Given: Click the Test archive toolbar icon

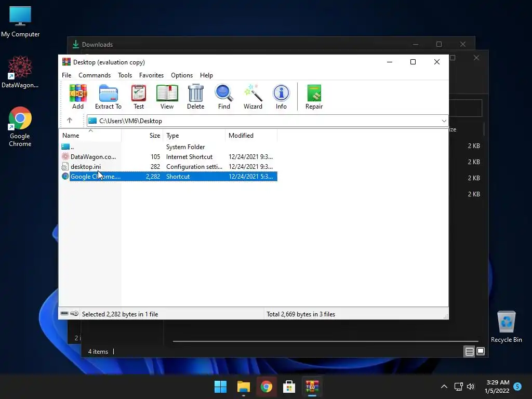Looking at the screenshot, I should coord(138,94).
